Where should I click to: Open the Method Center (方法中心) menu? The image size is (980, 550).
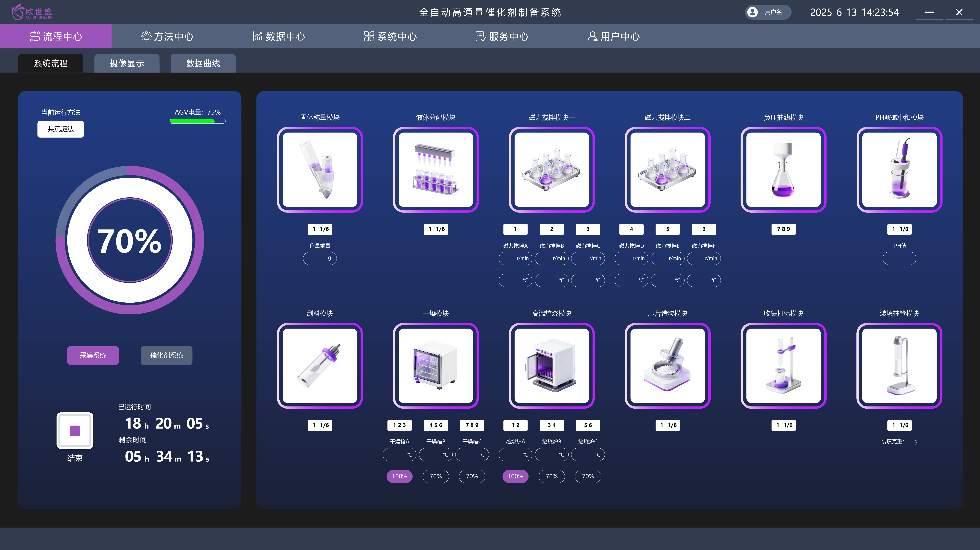pos(167,36)
